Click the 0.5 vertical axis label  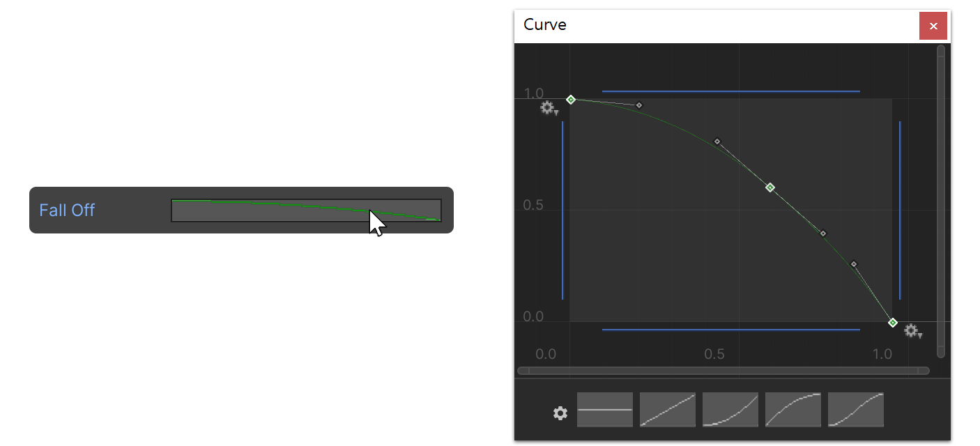pyautogui.click(x=533, y=206)
